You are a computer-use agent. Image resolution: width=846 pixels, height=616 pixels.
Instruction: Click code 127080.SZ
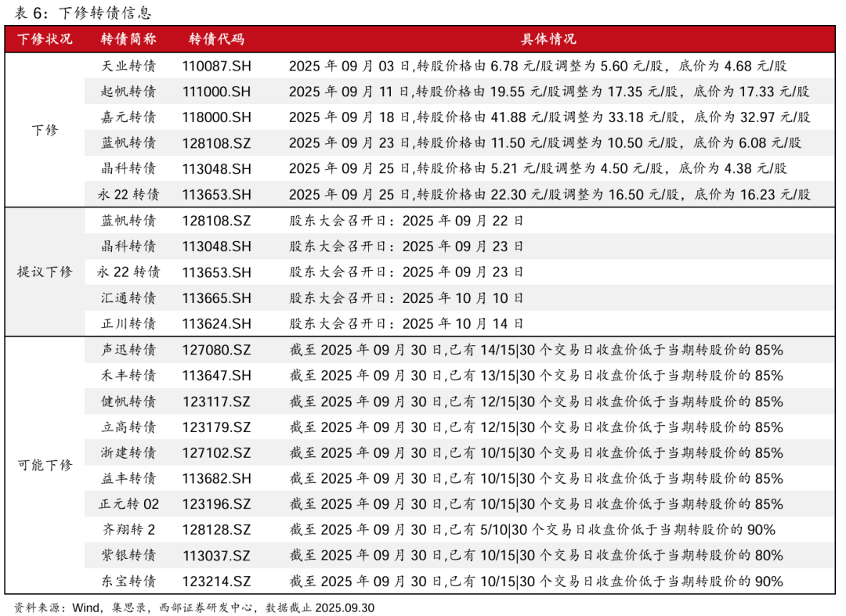[x=216, y=350]
